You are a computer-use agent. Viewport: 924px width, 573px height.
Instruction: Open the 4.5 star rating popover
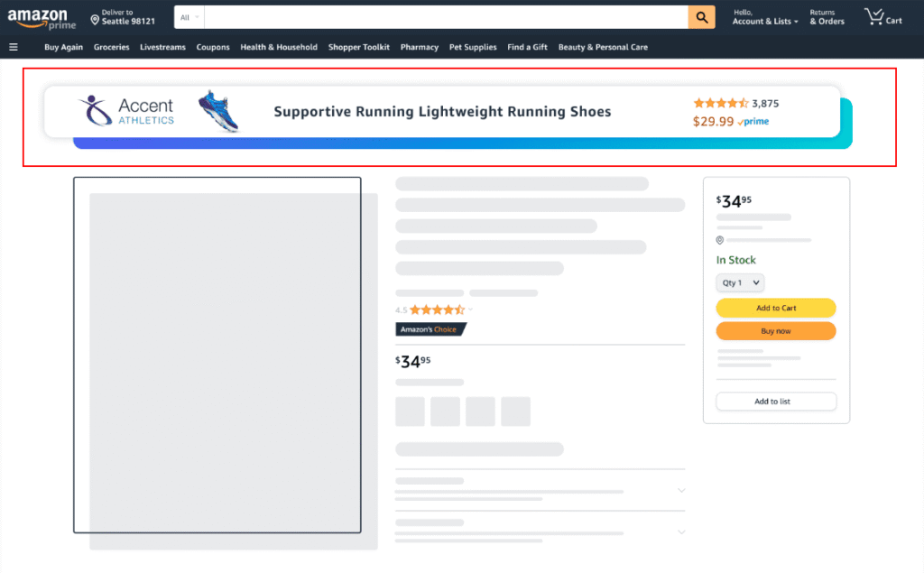click(x=434, y=310)
